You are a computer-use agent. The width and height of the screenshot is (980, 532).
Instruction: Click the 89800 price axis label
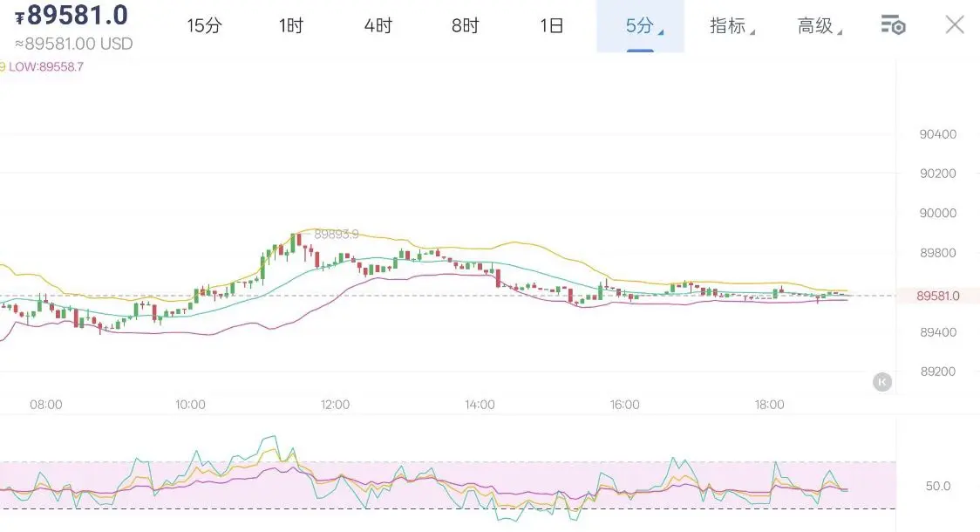937,253
